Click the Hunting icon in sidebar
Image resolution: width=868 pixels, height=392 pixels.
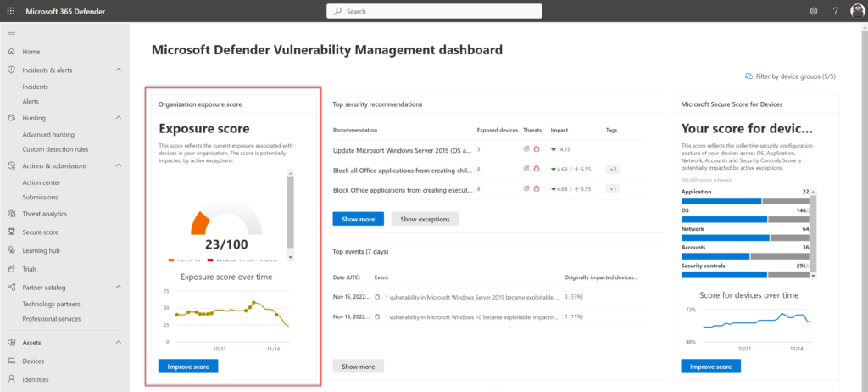point(11,118)
